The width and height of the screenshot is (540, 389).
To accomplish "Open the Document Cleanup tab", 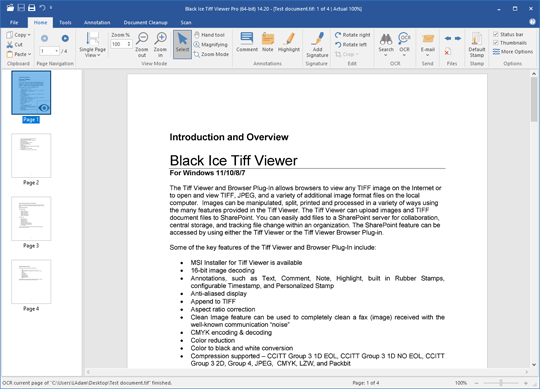I will click(x=145, y=23).
